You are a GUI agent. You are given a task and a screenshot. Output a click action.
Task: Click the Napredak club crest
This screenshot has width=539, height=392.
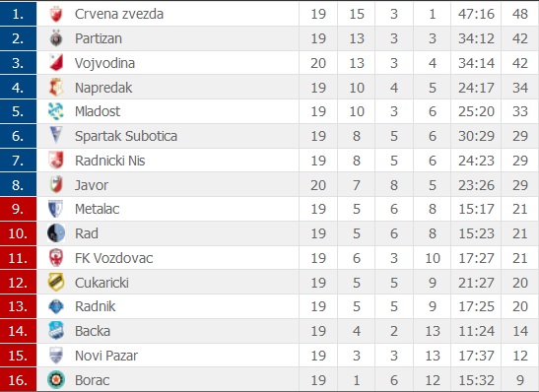[56, 88]
